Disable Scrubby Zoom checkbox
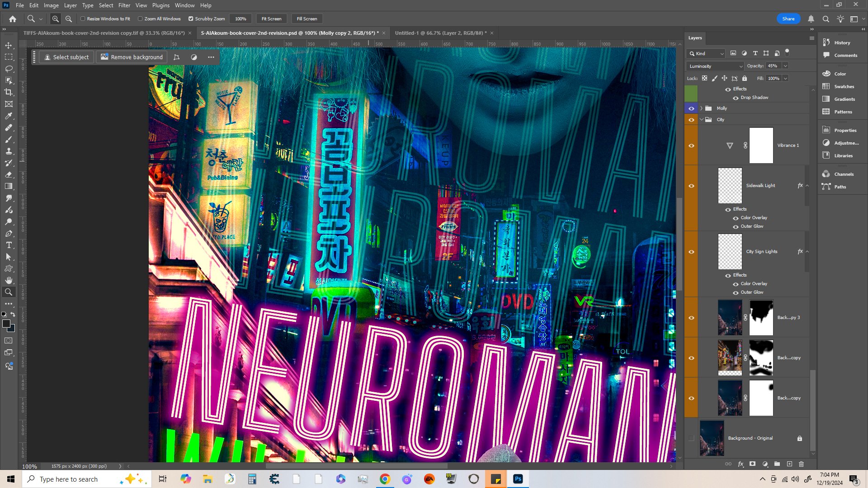 (191, 19)
